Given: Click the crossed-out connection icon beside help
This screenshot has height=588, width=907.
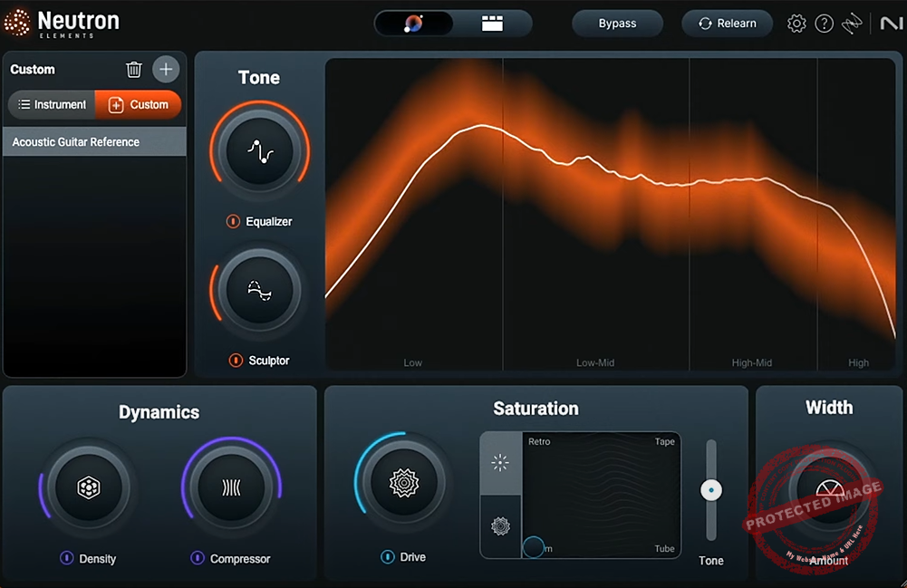Looking at the screenshot, I should [x=852, y=24].
